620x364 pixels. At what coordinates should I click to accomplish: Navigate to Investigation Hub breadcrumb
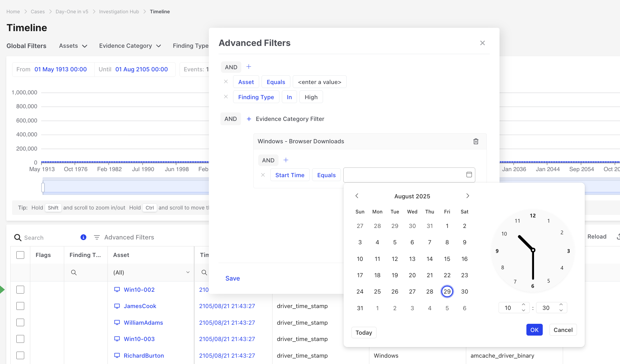click(119, 11)
